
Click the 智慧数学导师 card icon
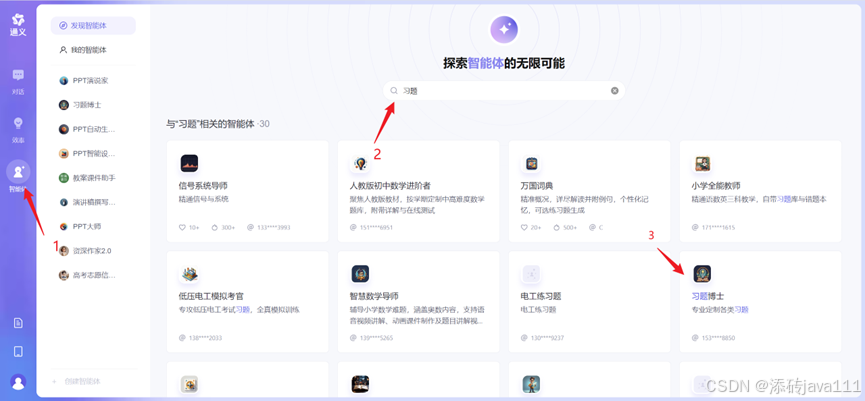pos(360,274)
